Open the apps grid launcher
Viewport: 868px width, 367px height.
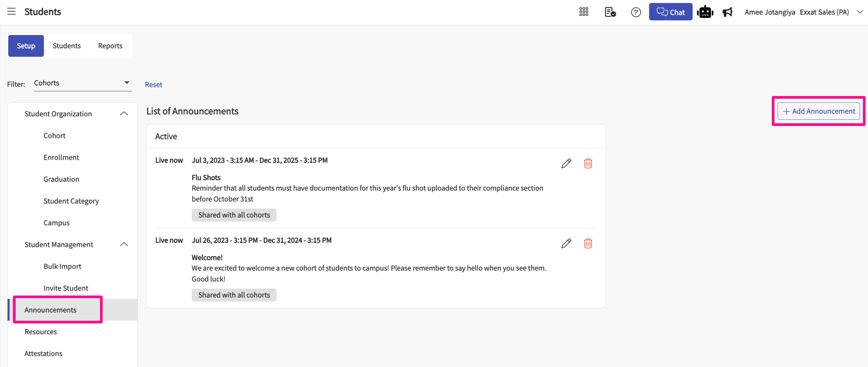583,12
